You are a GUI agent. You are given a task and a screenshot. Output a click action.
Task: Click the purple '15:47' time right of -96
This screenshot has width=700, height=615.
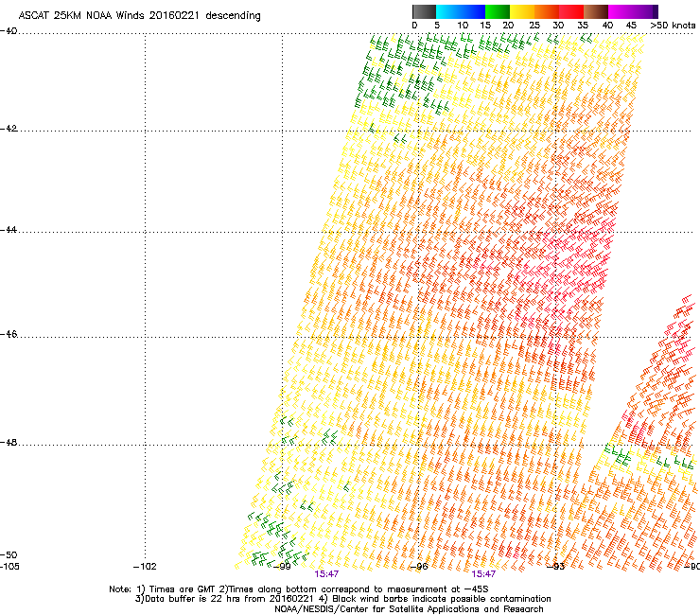[x=484, y=574]
